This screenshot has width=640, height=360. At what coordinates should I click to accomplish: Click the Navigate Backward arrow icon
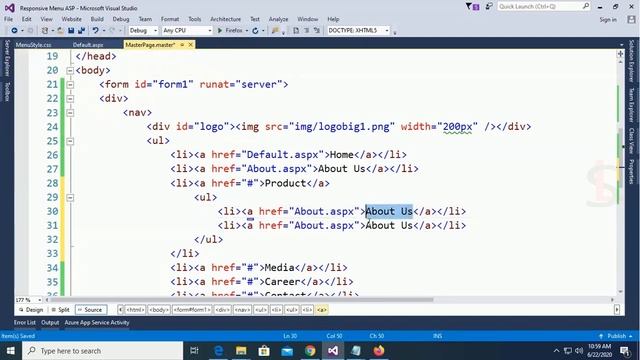pyautogui.click(x=14, y=31)
